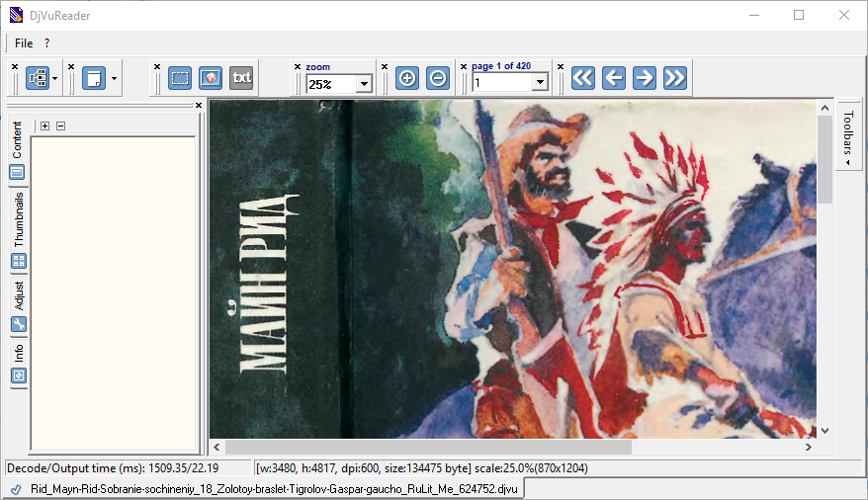Click the Adjust wrench icon
The width and height of the screenshot is (868, 500).
pos(19,325)
